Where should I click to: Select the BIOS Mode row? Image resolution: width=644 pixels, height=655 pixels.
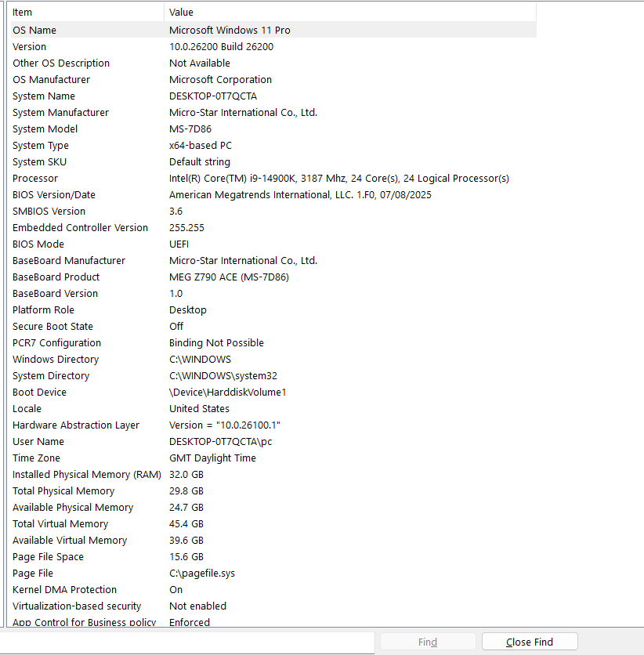click(x=273, y=244)
